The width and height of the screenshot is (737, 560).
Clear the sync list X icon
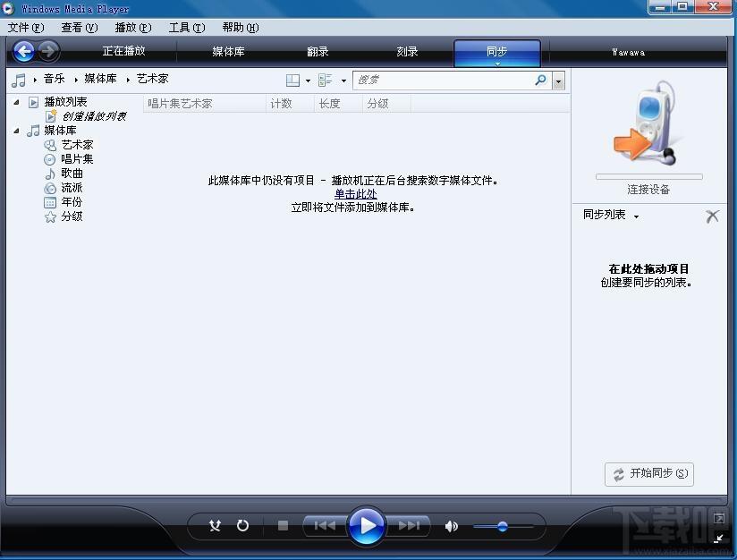click(712, 216)
